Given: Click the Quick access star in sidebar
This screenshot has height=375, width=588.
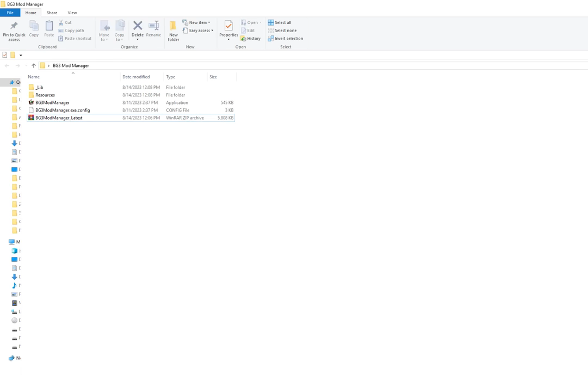Looking at the screenshot, I should point(12,82).
